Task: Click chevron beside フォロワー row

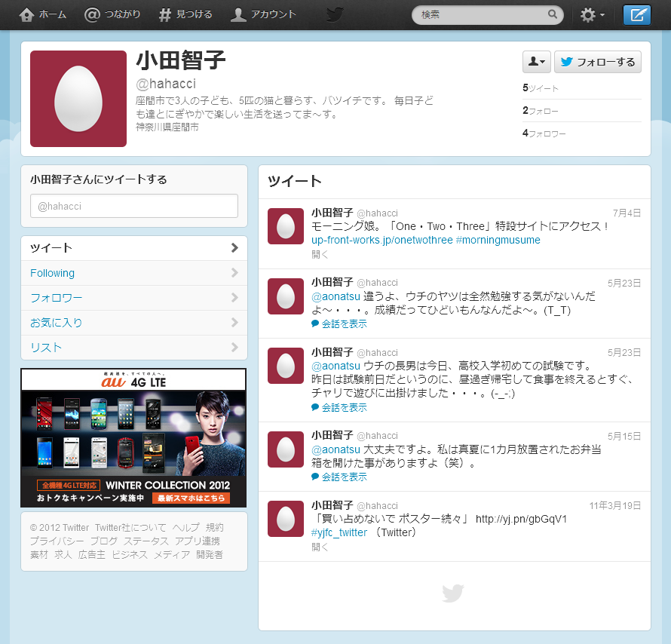Action: tap(234, 297)
